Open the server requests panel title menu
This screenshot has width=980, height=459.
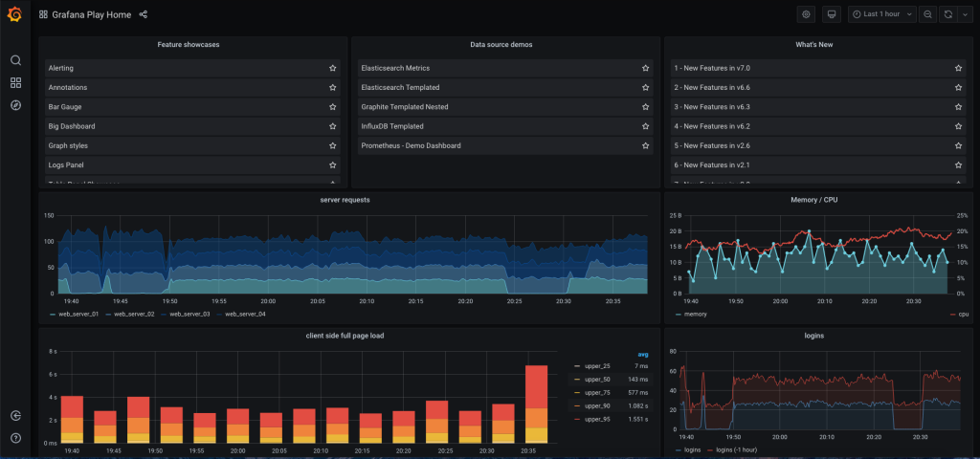pos(345,199)
